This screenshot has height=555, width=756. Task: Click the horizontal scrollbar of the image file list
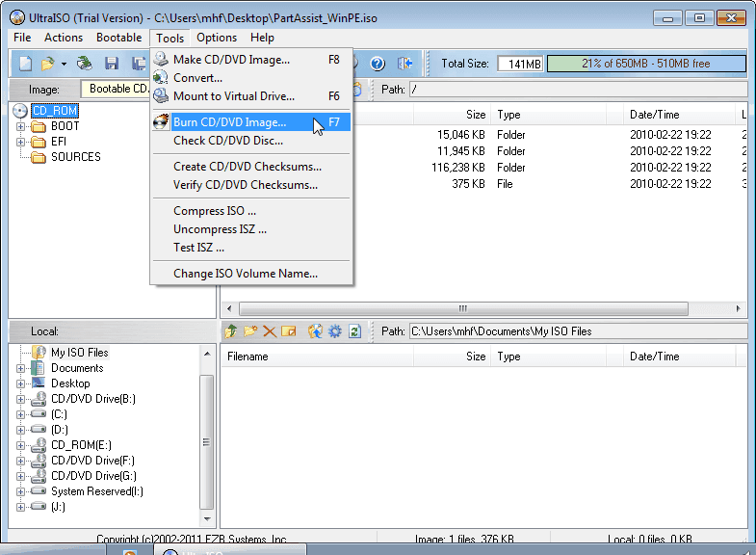(483, 308)
